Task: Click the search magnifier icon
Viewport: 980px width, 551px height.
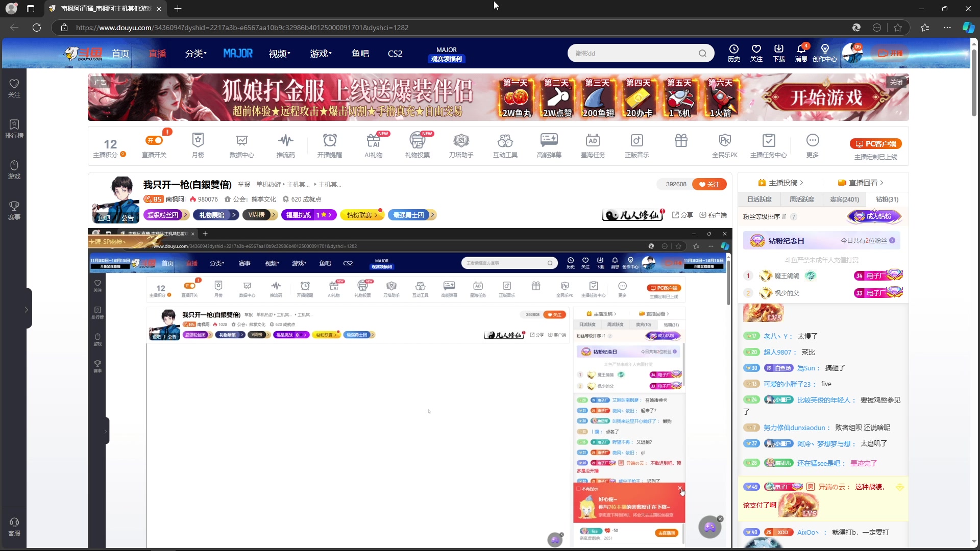Action: [703, 53]
